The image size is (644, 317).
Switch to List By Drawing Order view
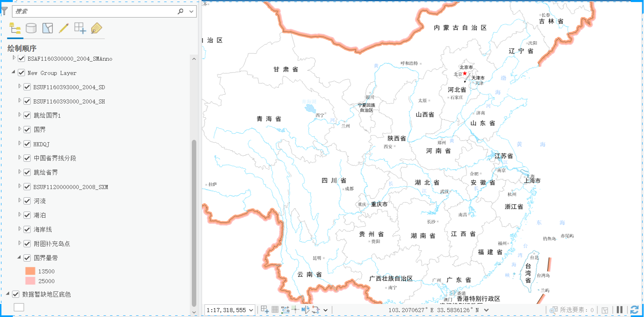coord(15,28)
